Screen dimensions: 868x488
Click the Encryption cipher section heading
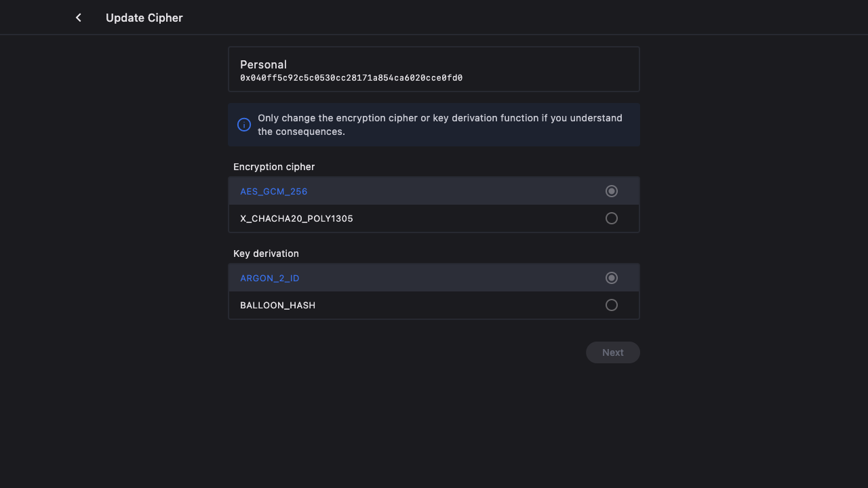tap(274, 167)
